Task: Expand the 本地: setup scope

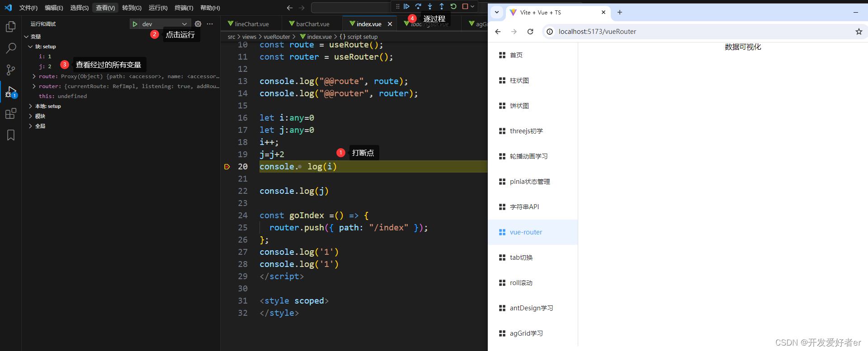Action: (x=30, y=106)
